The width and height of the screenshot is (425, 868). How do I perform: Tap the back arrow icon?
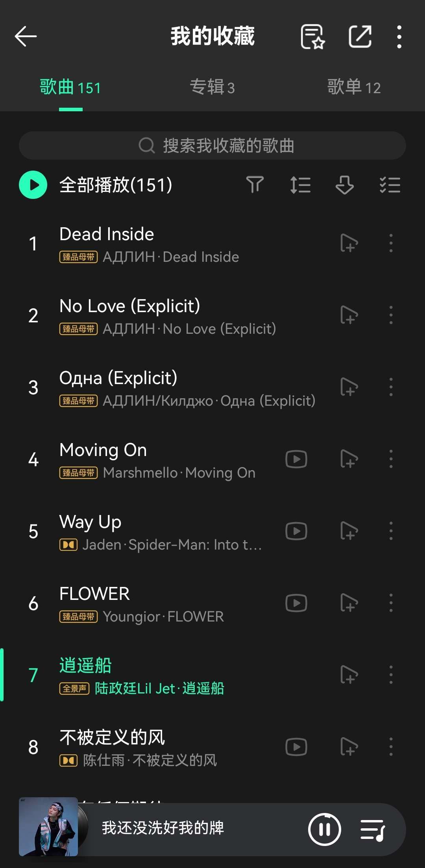tap(26, 37)
